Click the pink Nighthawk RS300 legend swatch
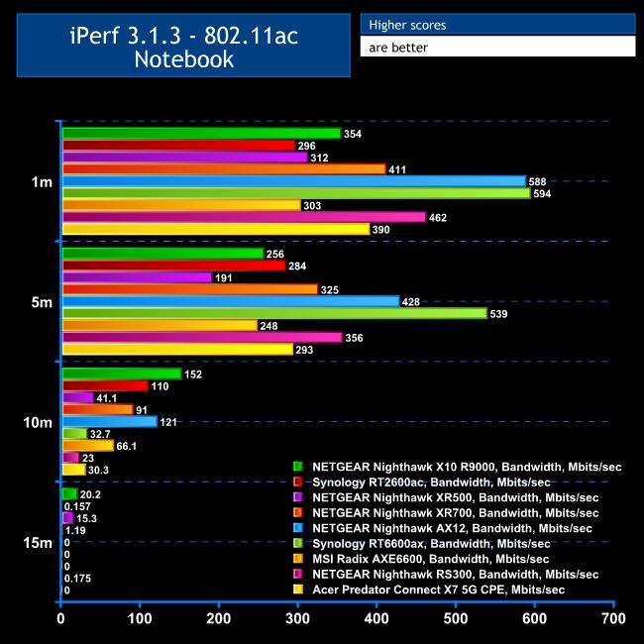The height and width of the screenshot is (644, 644). click(x=298, y=574)
